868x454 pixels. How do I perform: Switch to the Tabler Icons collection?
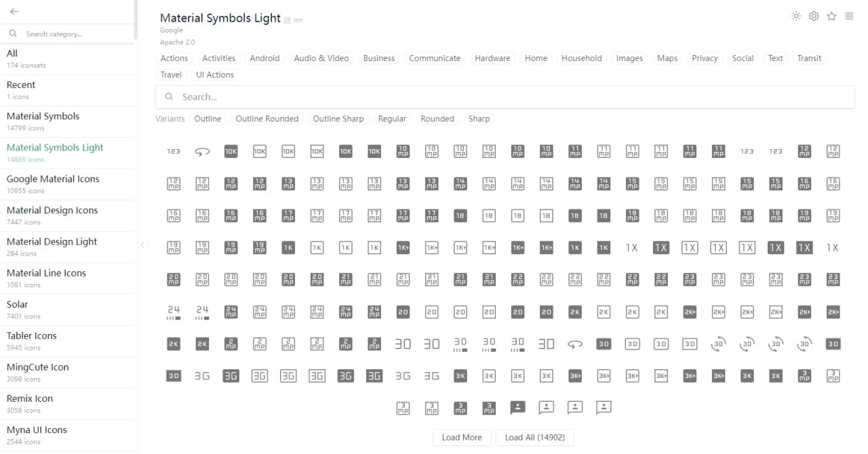pos(41,335)
